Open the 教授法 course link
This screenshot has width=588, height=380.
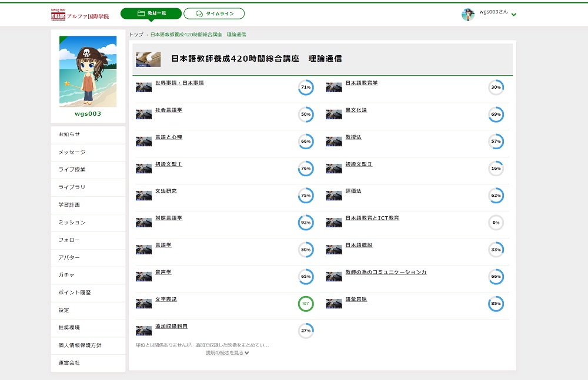[353, 137]
